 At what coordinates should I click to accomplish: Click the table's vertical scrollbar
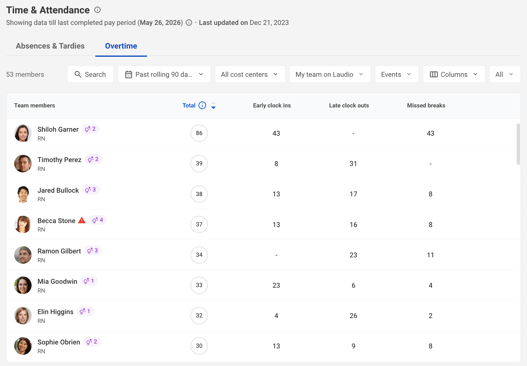coord(518,144)
